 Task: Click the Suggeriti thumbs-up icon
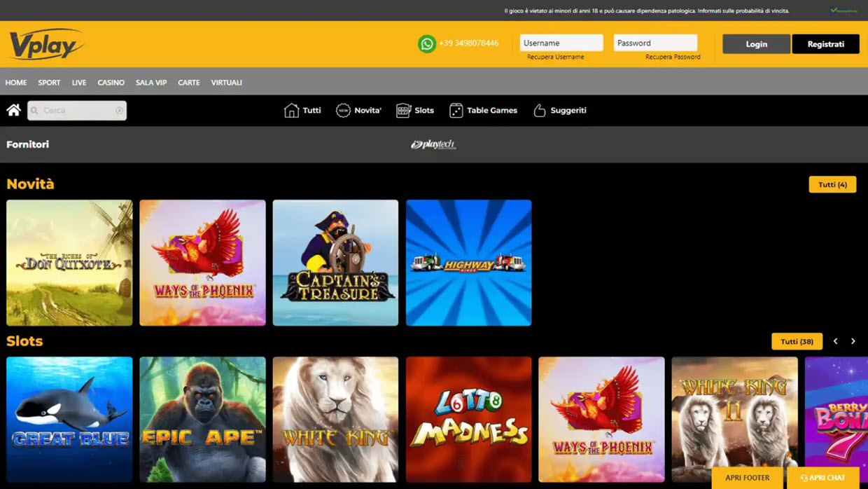tap(539, 110)
